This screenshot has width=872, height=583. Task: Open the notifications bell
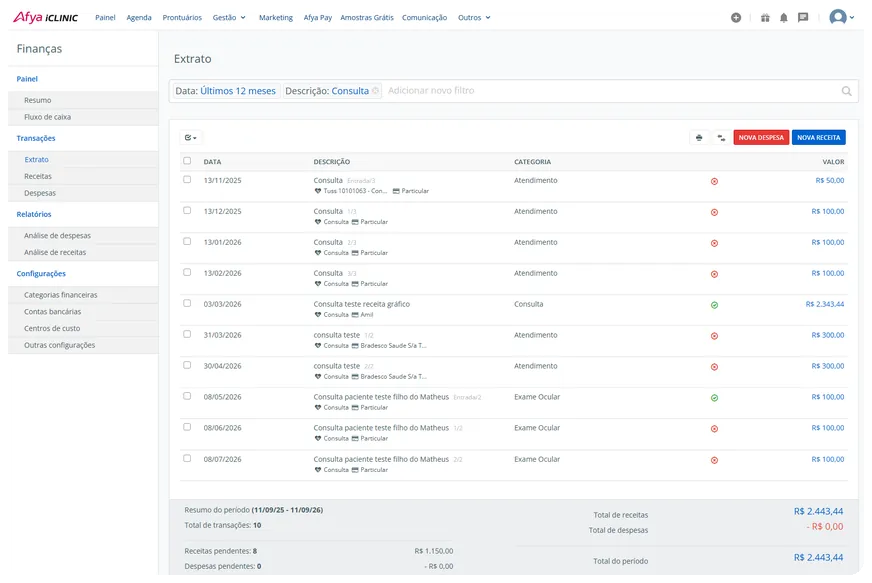pyautogui.click(x=784, y=18)
